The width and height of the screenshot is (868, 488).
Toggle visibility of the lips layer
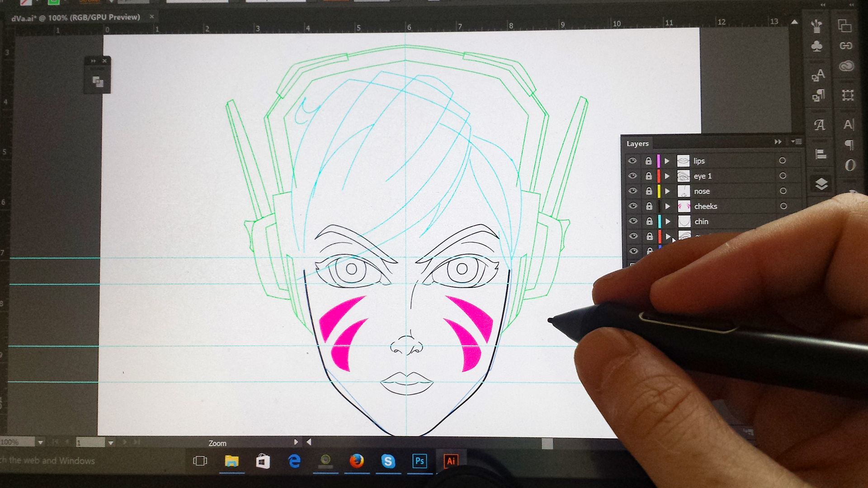coord(632,161)
